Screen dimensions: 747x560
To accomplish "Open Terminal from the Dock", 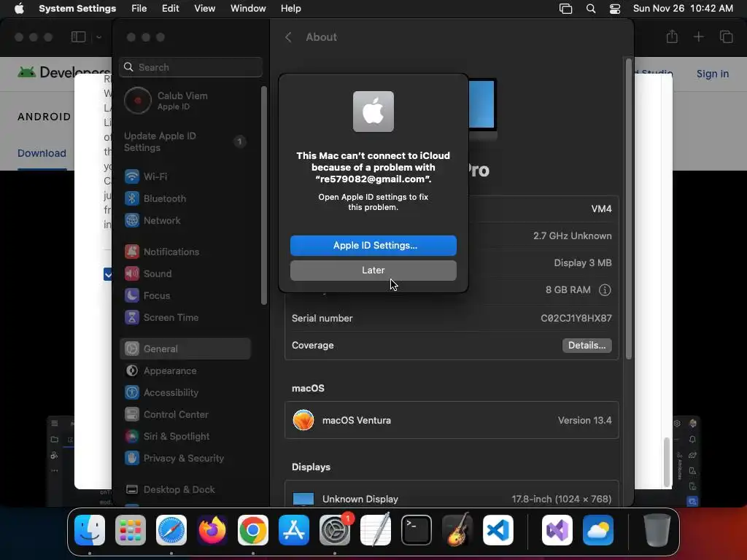I will pos(417,530).
